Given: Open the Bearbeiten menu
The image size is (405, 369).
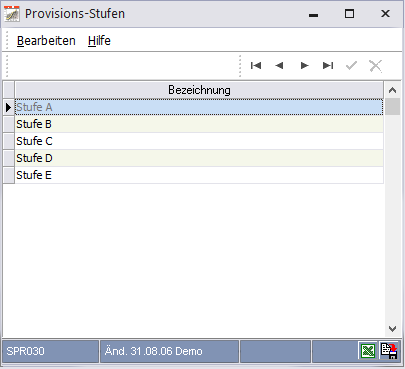Looking at the screenshot, I should (46, 41).
